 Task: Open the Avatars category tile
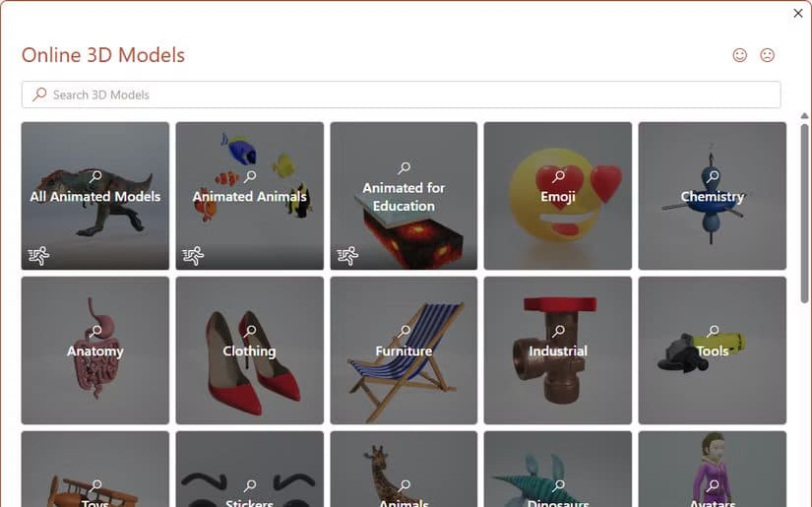[x=712, y=470]
